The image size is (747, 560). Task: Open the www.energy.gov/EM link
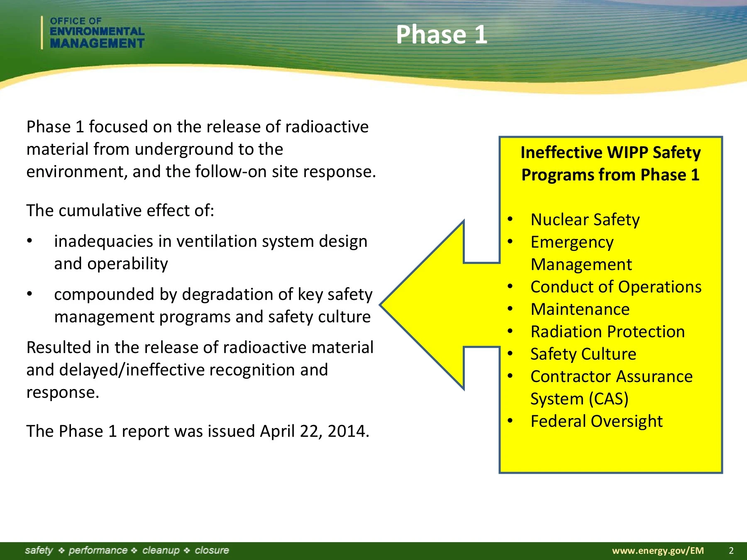click(658, 550)
